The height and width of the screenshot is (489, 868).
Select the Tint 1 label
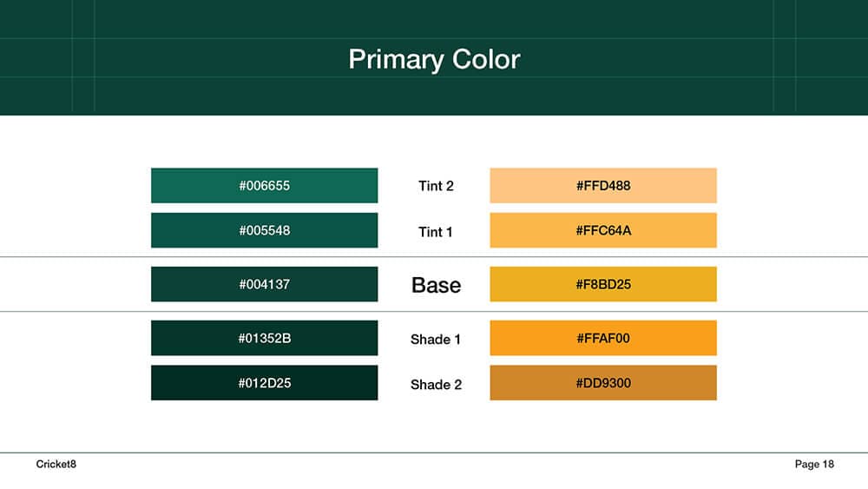pyautogui.click(x=435, y=232)
